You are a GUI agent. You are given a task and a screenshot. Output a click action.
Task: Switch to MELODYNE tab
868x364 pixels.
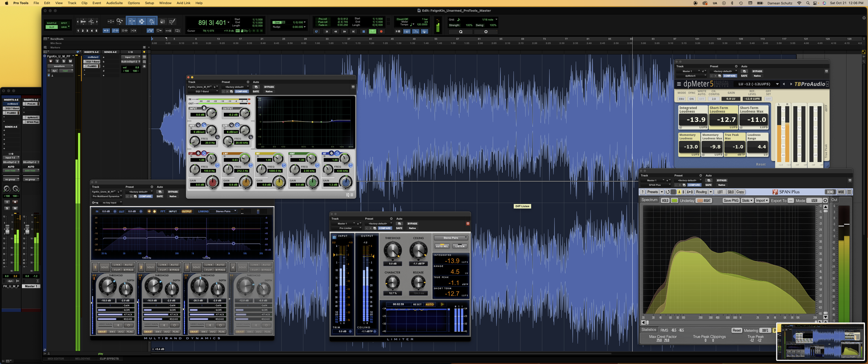tap(82, 359)
